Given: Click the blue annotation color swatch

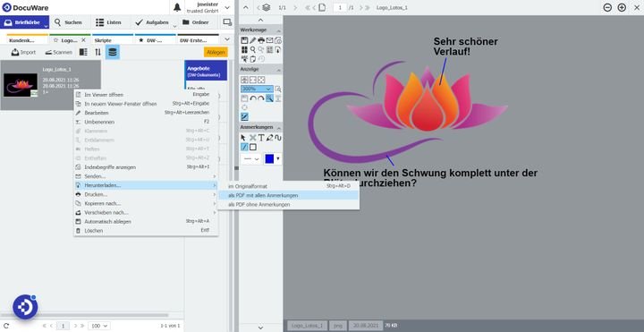Looking at the screenshot, I should 269,159.
